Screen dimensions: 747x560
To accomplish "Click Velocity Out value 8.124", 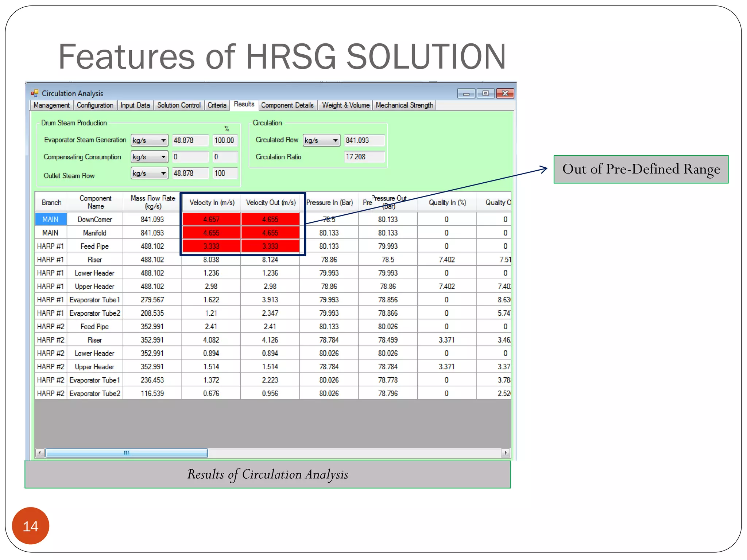I will click(270, 260).
